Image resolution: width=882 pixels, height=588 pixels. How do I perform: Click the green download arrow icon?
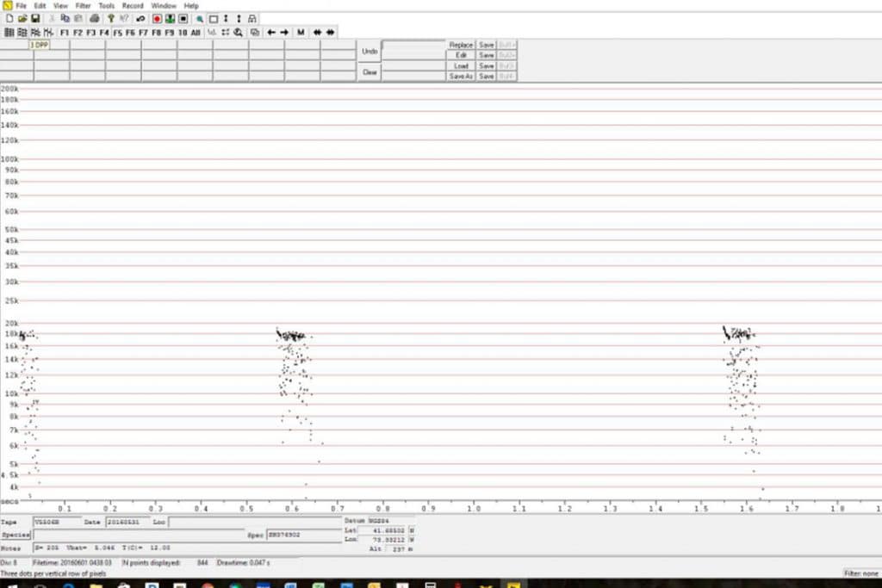click(170, 19)
